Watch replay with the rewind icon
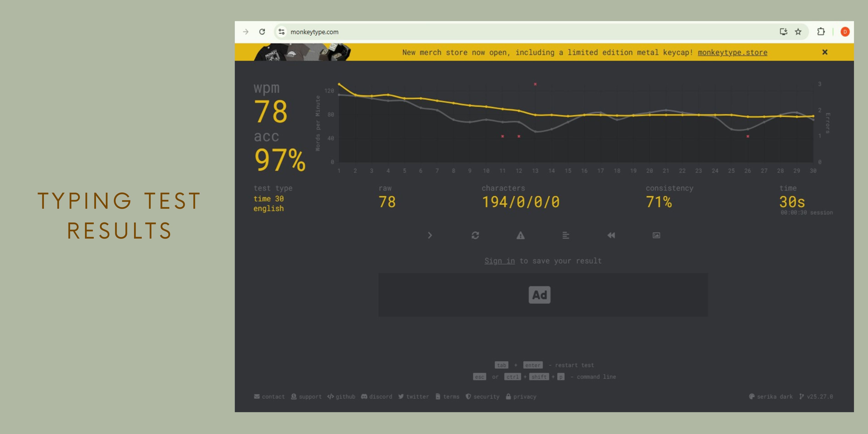The image size is (868, 434). (x=611, y=235)
